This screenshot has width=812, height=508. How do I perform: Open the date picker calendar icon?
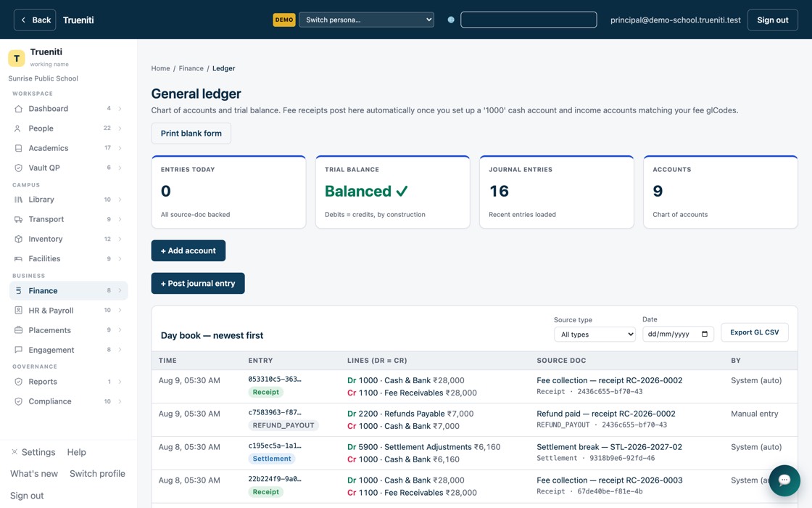(x=704, y=334)
